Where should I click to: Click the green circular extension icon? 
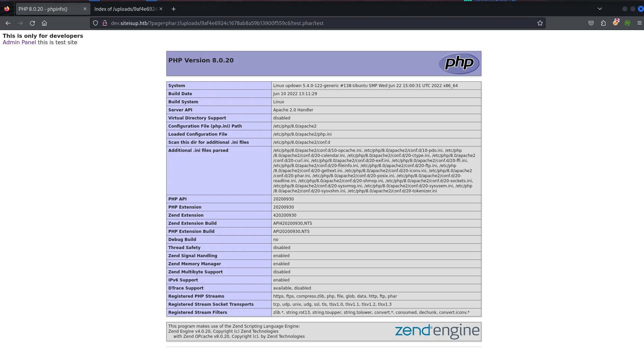coord(627,23)
